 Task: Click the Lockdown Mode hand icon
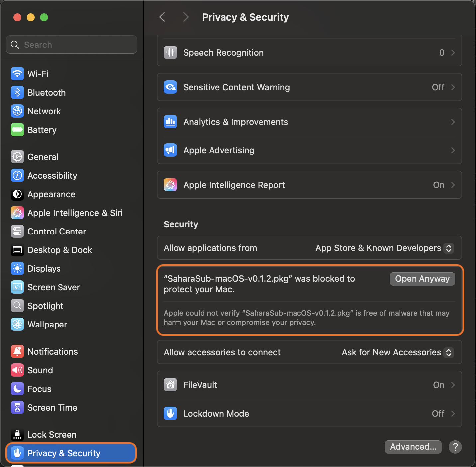point(170,413)
